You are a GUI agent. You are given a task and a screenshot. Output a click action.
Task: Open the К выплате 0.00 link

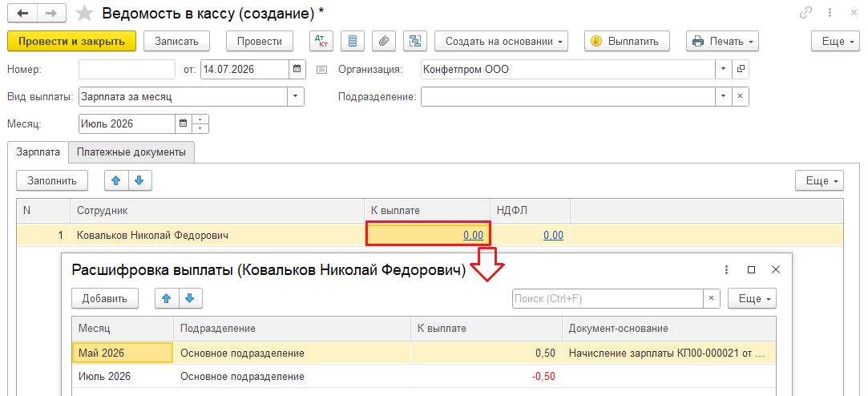474,236
